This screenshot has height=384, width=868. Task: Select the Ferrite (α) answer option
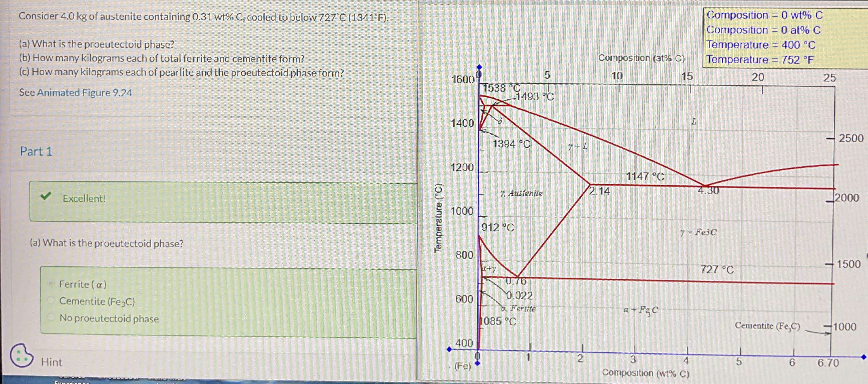pos(51,284)
